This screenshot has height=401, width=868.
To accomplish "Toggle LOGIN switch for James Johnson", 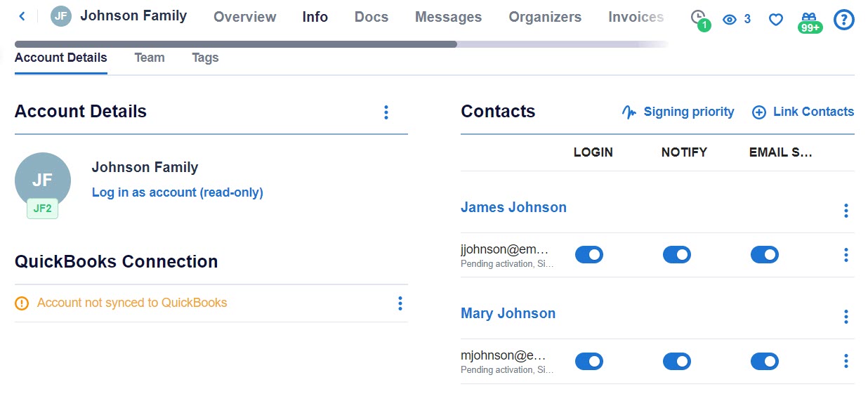I will pyautogui.click(x=588, y=255).
